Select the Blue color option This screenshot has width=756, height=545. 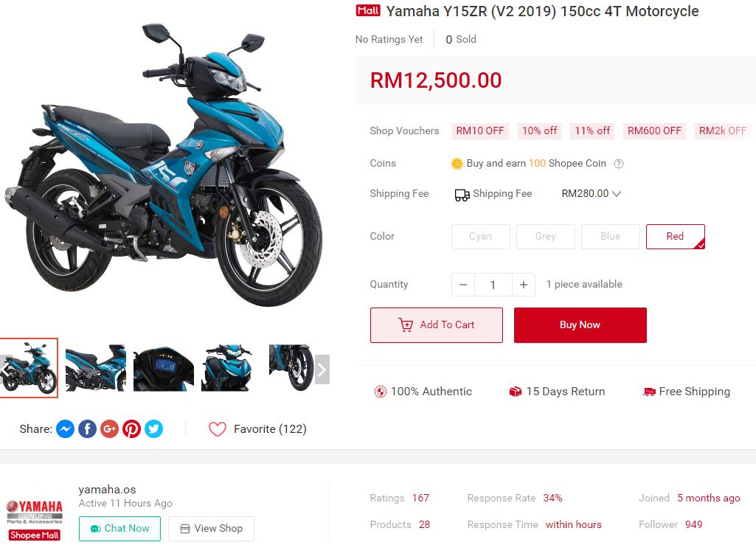pos(611,236)
